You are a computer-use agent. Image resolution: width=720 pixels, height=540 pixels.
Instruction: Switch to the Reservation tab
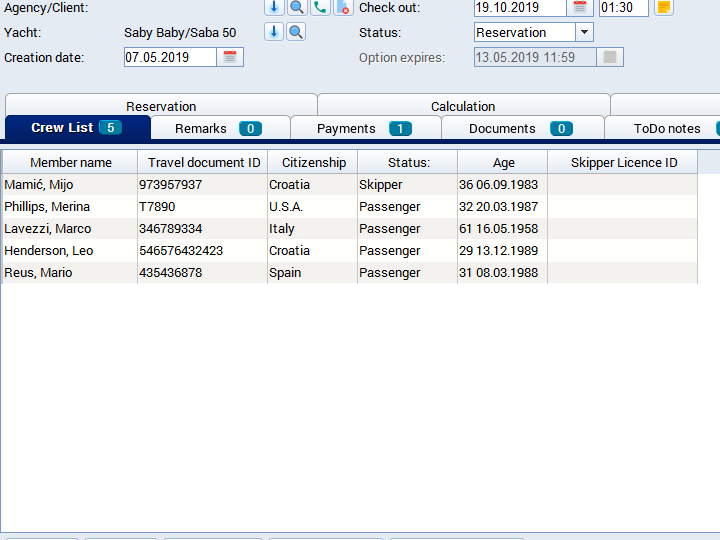click(x=161, y=106)
